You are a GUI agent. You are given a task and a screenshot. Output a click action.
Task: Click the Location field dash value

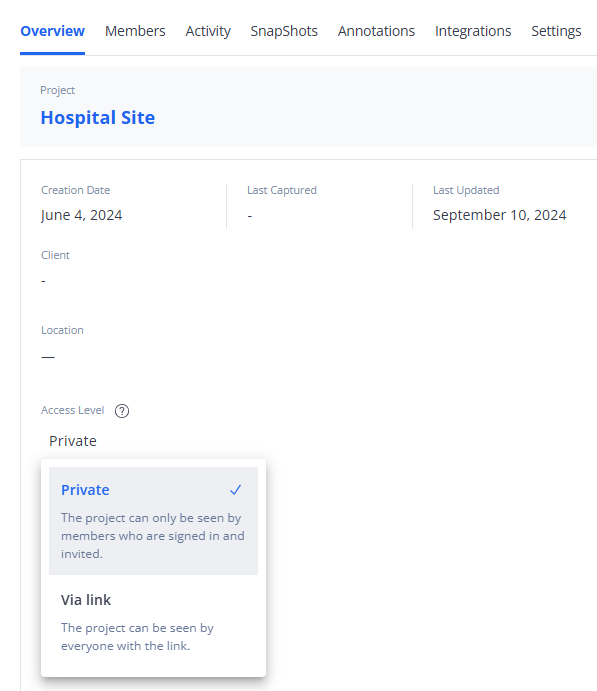pos(48,357)
